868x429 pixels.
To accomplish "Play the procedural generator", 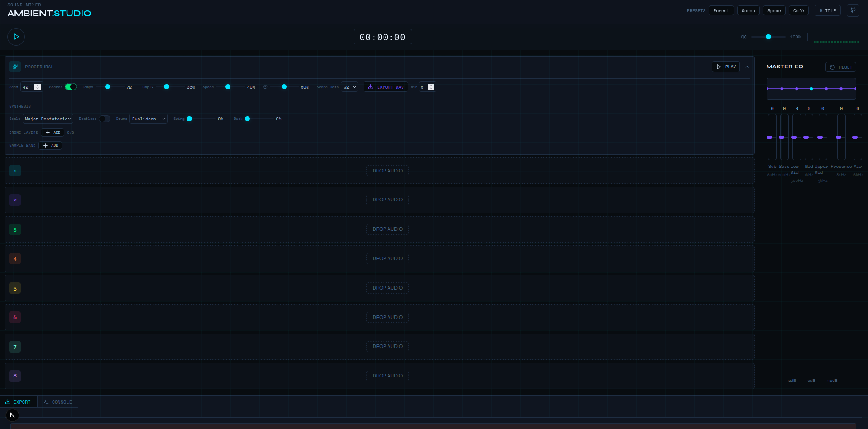I will pos(726,67).
